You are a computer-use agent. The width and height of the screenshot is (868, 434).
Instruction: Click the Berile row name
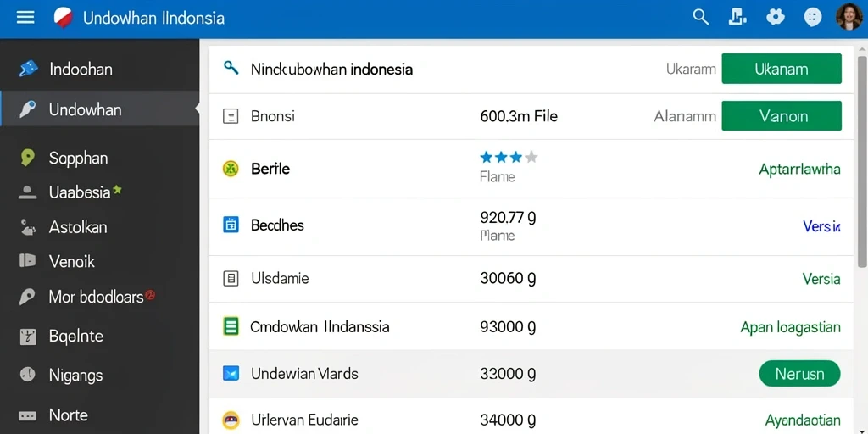(270, 169)
